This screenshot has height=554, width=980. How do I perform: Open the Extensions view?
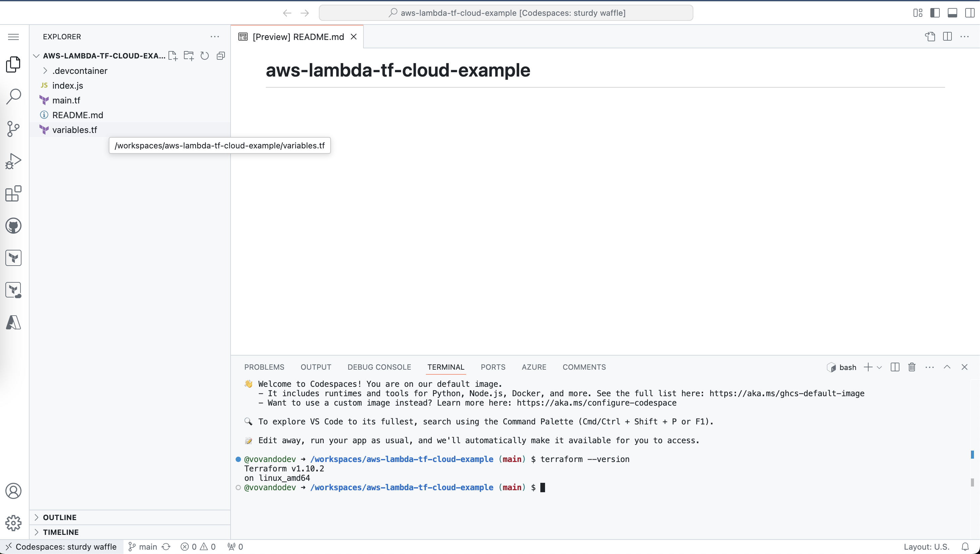[x=13, y=194]
